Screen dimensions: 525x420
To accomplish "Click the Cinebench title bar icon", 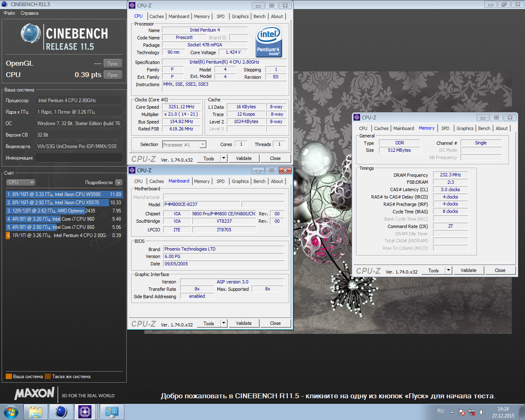I will [x=5, y=5].
